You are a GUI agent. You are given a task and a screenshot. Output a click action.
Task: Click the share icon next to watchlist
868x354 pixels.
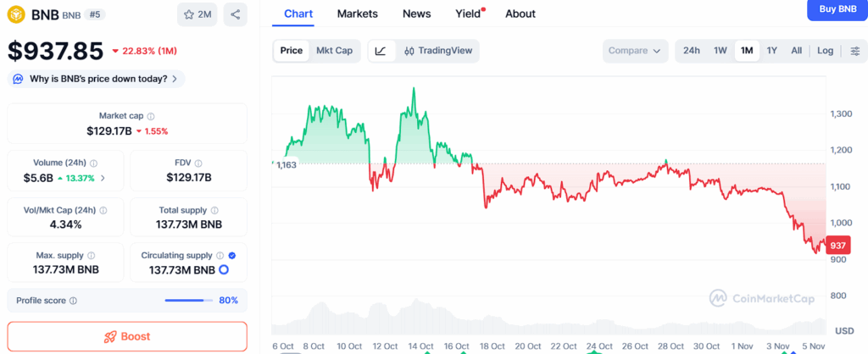236,14
